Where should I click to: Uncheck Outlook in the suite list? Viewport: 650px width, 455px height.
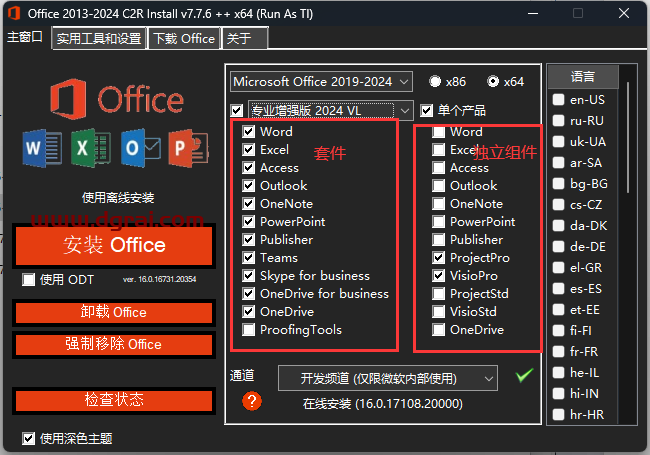click(248, 186)
